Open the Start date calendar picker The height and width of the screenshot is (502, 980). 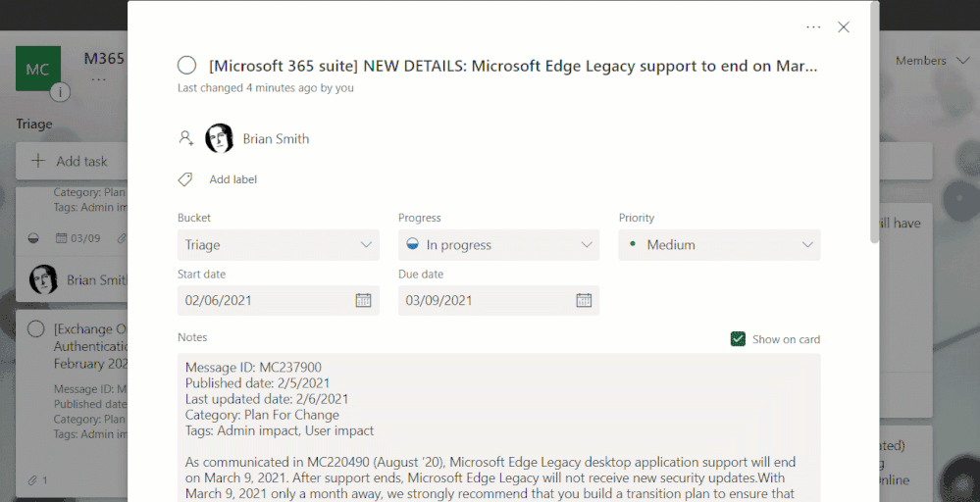coord(363,300)
